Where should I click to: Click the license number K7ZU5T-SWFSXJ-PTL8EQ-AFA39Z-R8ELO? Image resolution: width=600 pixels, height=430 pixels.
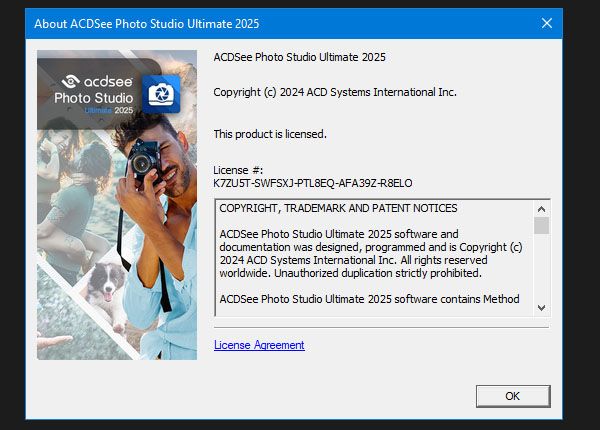coord(313,183)
